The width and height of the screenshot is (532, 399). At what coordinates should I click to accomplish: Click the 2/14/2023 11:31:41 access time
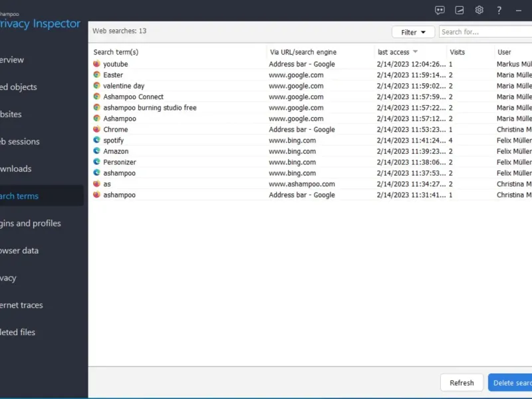tap(411, 195)
